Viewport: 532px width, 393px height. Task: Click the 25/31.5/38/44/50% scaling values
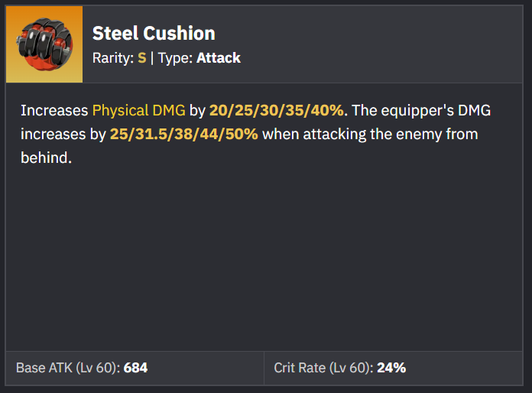[184, 135]
